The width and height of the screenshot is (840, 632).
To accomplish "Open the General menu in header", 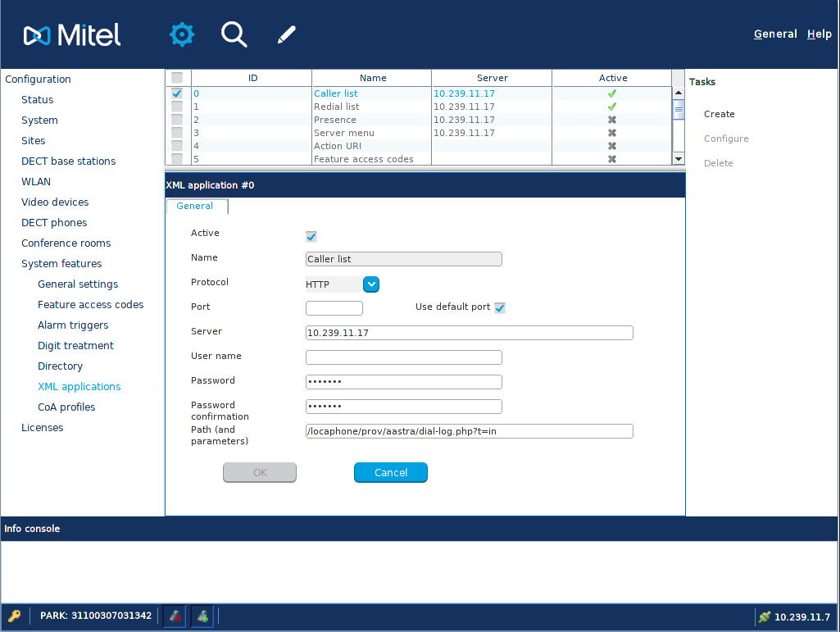I will [x=775, y=34].
